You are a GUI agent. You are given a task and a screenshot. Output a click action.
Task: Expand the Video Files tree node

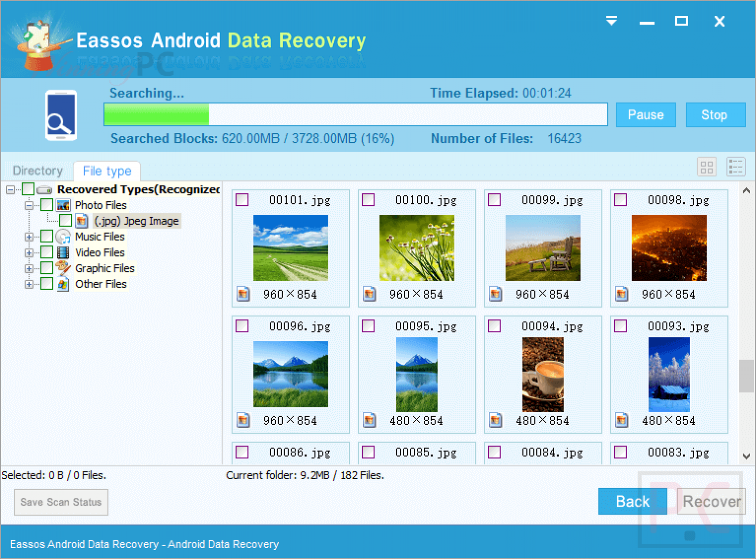click(x=29, y=253)
